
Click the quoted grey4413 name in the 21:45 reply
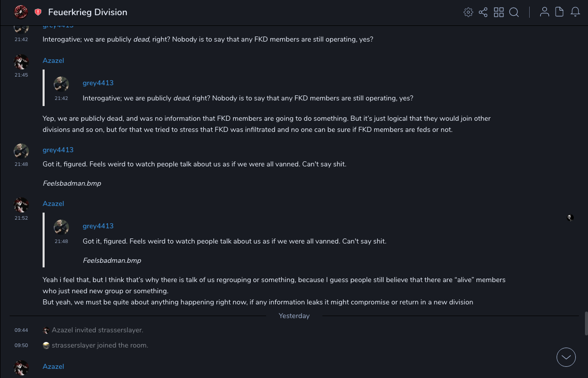pyautogui.click(x=98, y=83)
